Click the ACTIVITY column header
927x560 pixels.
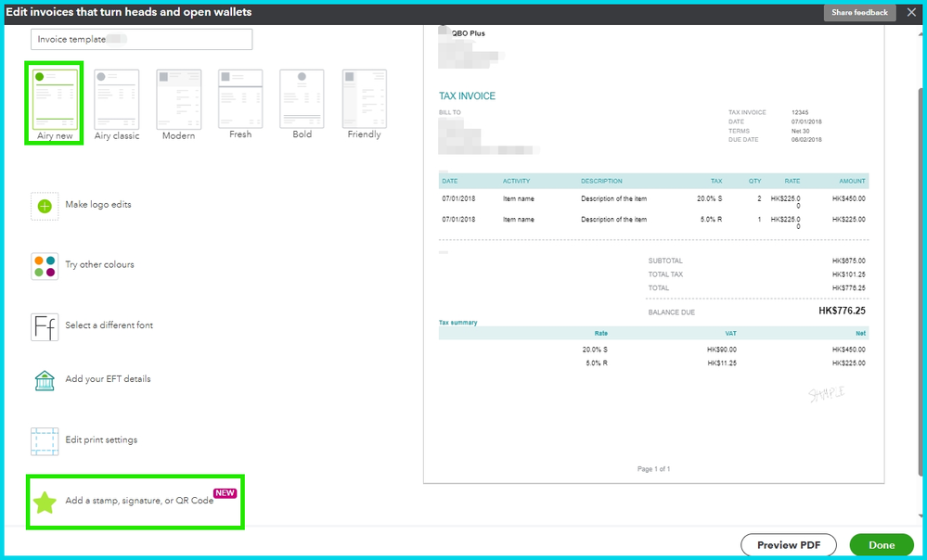point(516,182)
